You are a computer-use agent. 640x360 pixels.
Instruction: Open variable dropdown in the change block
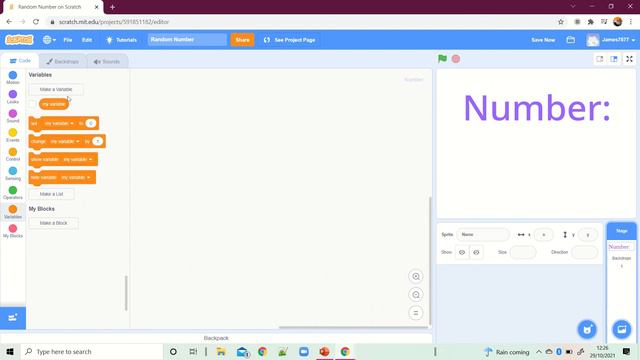tap(65, 141)
